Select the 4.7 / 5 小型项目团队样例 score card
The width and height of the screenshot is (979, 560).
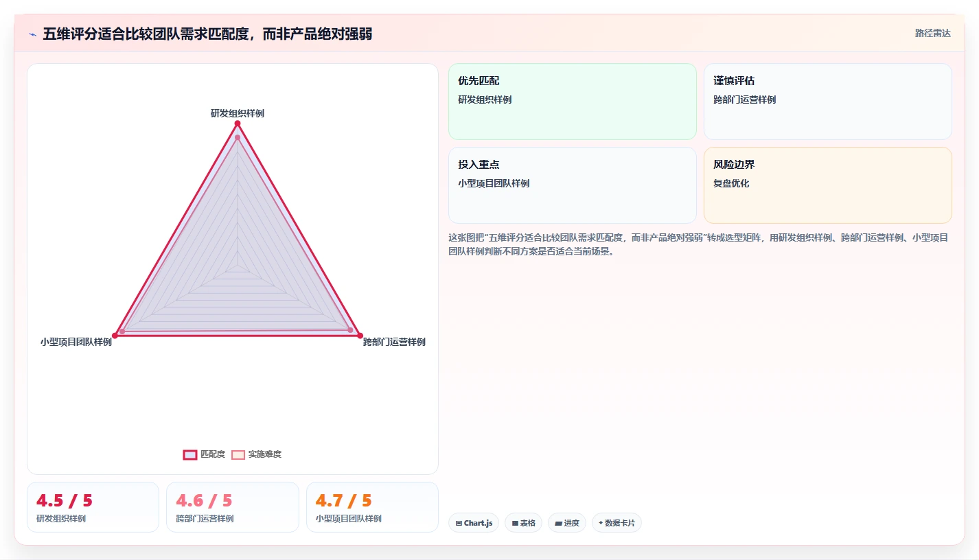tap(372, 507)
